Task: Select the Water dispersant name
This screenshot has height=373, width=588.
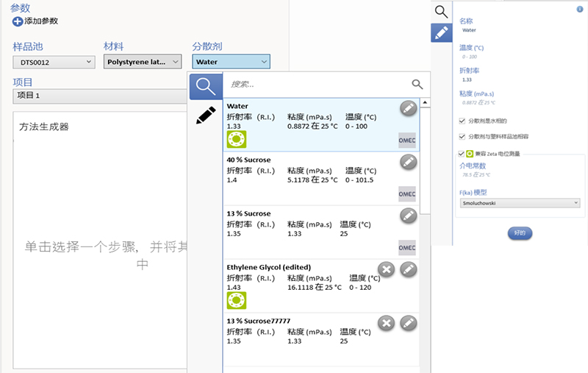Action: 237,106
